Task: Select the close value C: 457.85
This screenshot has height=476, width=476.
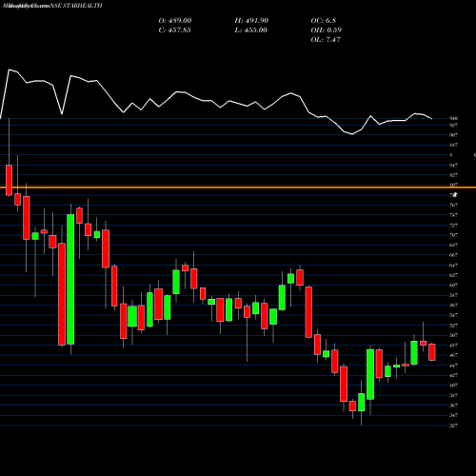Action: click(x=175, y=30)
